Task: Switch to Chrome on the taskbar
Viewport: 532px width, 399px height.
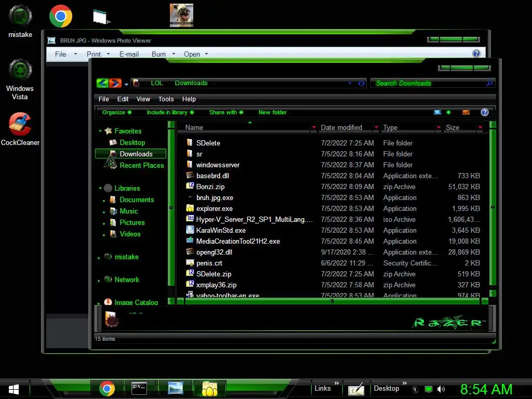Action: (x=107, y=389)
